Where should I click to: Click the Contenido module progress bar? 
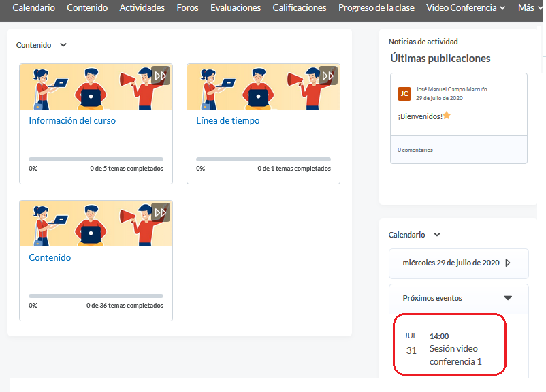click(95, 296)
